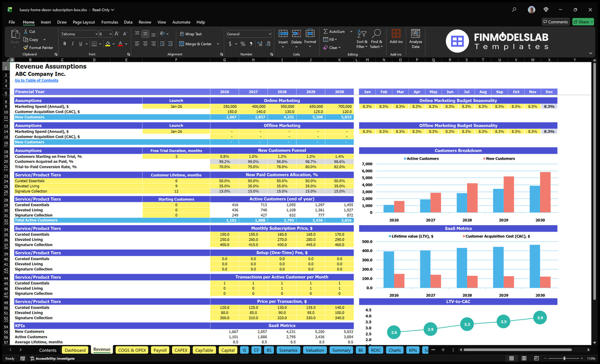Toggle Underline formatting
Screen dimensions: 600x364
click(80, 44)
